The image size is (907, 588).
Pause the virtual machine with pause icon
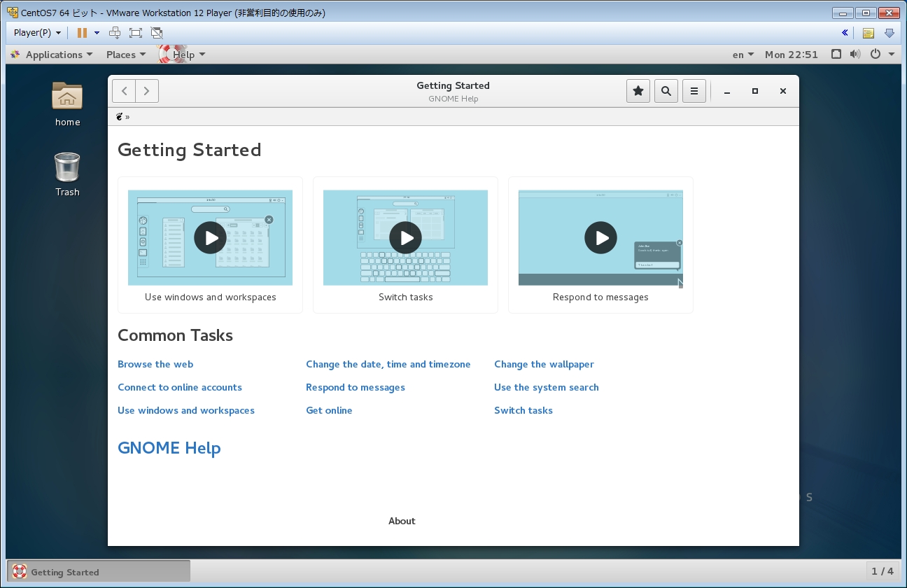(x=82, y=33)
